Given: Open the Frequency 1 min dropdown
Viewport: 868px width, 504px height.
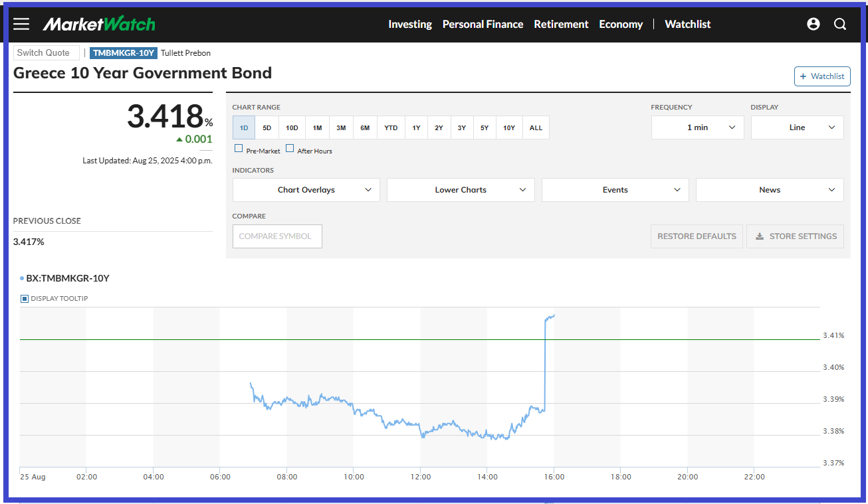Looking at the screenshot, I should (x=697, y=127).
